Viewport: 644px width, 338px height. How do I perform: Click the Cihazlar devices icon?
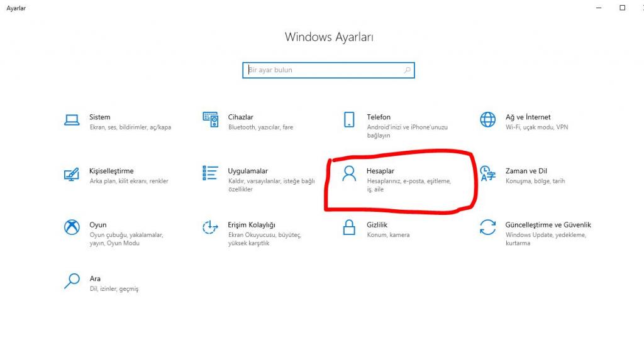tap(210, 119)
